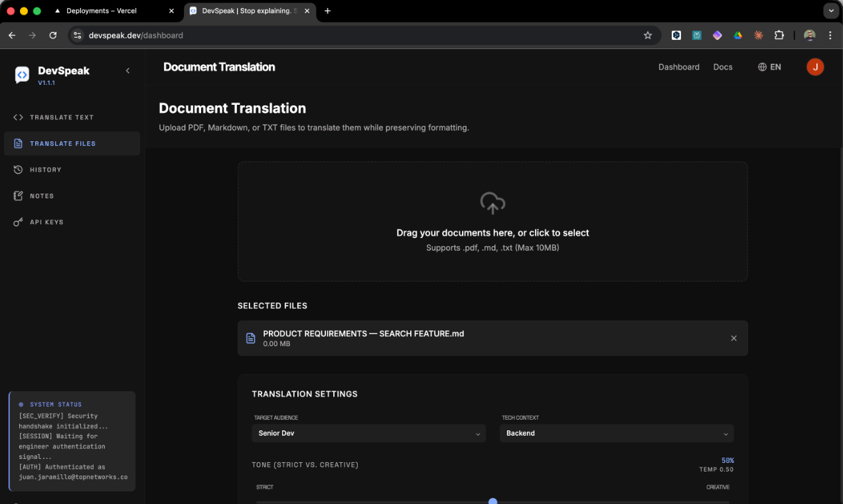Click the 0.00 MB file size text

277,344
